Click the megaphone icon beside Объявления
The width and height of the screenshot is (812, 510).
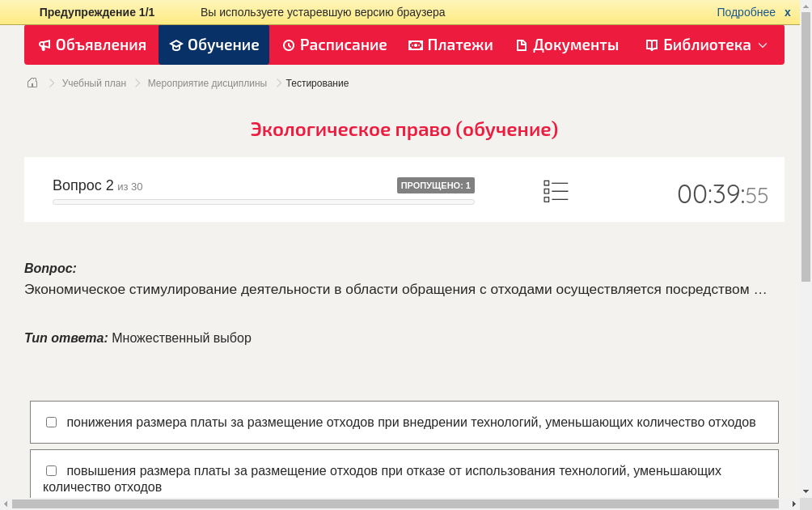(x=44, y=45)
